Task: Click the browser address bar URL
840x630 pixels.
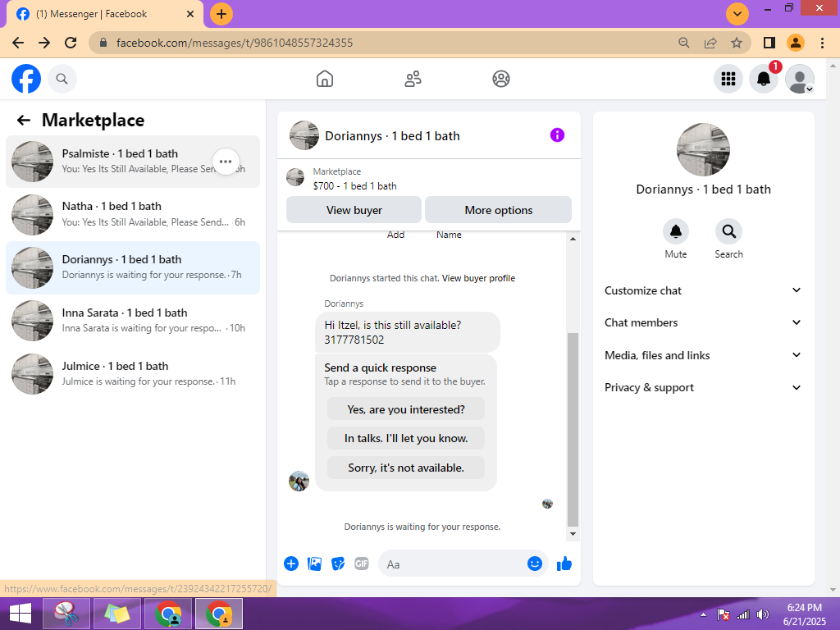Action: coord(235,43)
